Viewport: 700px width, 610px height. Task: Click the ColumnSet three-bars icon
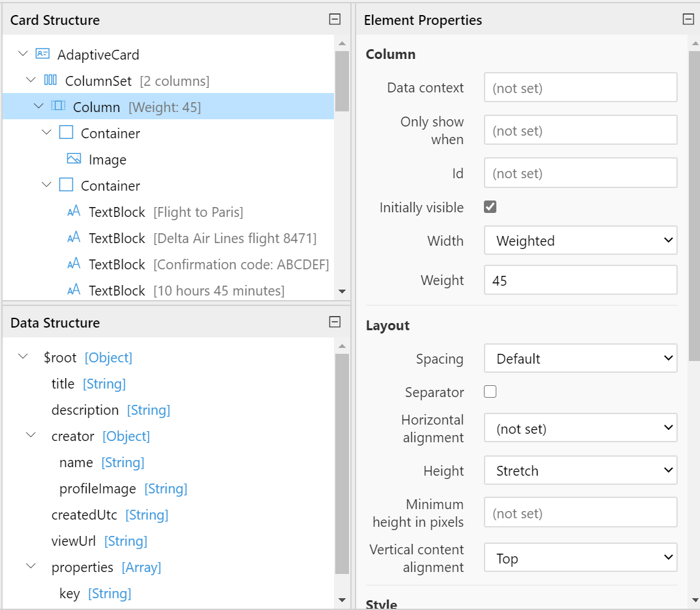coord(50,81)
